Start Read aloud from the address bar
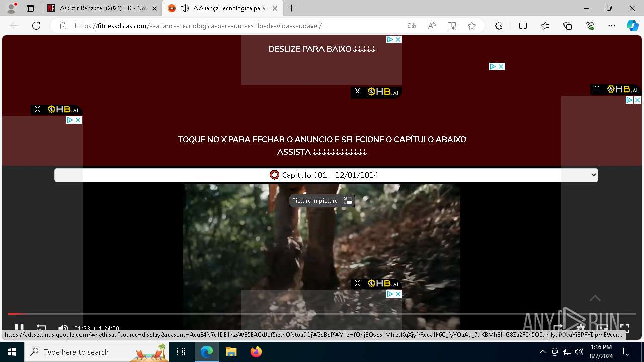This screenshot has width=644, height=362. (432, 26)
